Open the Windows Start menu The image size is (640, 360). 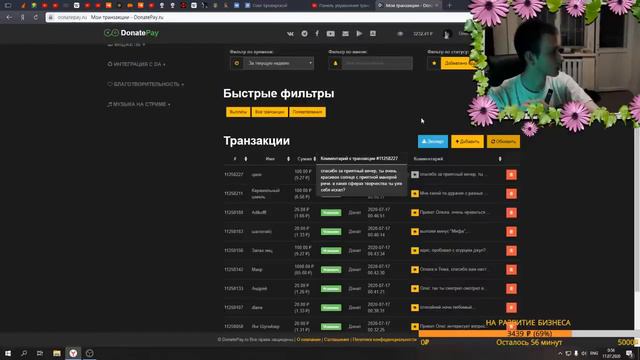[8, 353]
